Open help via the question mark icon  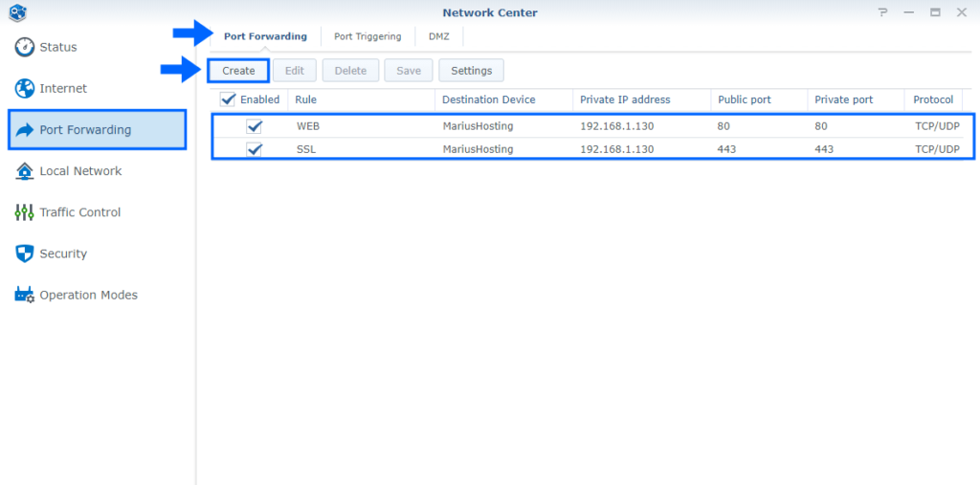[x=881, y=12]
